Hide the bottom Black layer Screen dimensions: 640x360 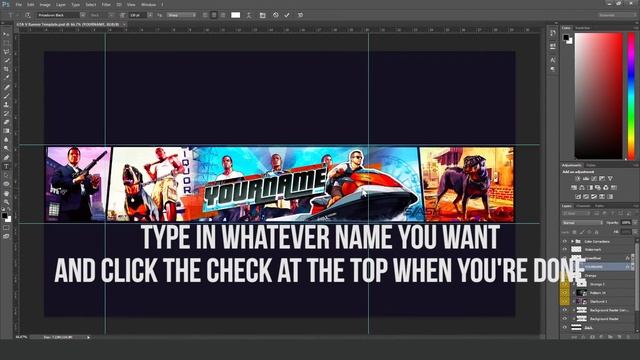565,327
